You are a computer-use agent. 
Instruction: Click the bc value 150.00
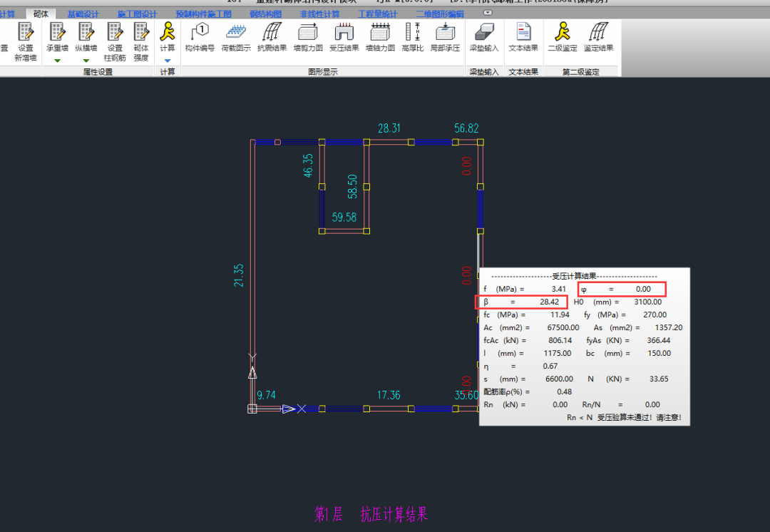tap(659, 353)
